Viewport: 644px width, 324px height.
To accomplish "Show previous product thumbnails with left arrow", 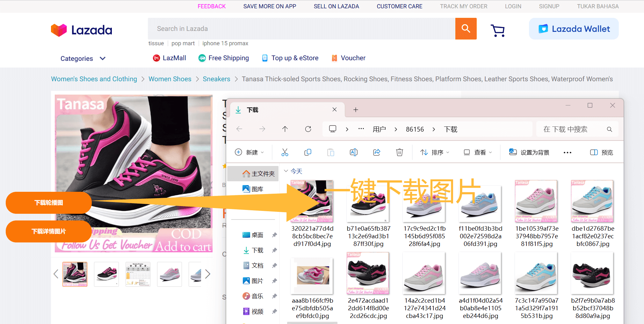I will (x=56, y=274).
